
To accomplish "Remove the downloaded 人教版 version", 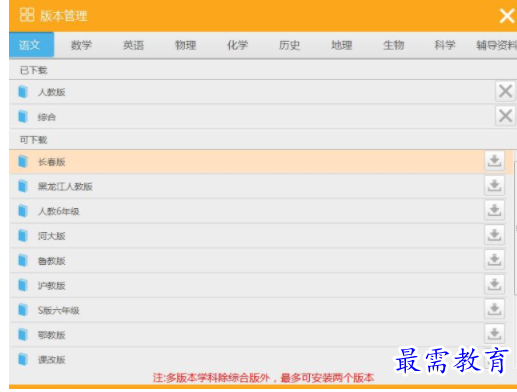I will [x=505, y=91].
